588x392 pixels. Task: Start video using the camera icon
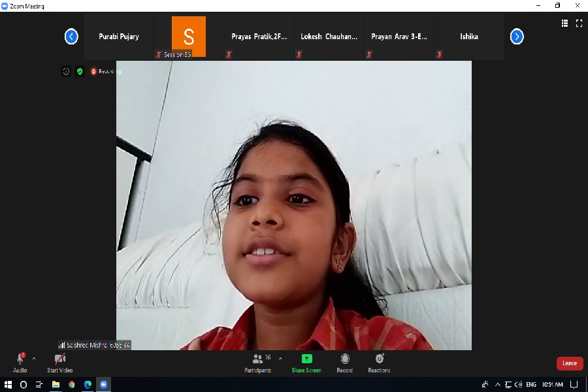59,359
